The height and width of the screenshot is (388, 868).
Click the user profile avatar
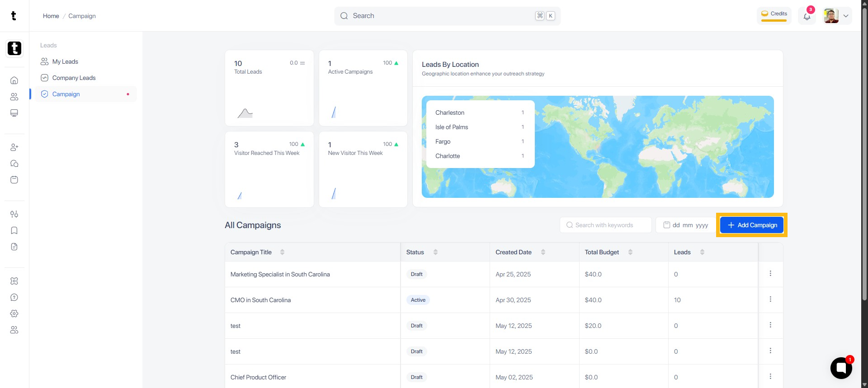coord(831,16)
